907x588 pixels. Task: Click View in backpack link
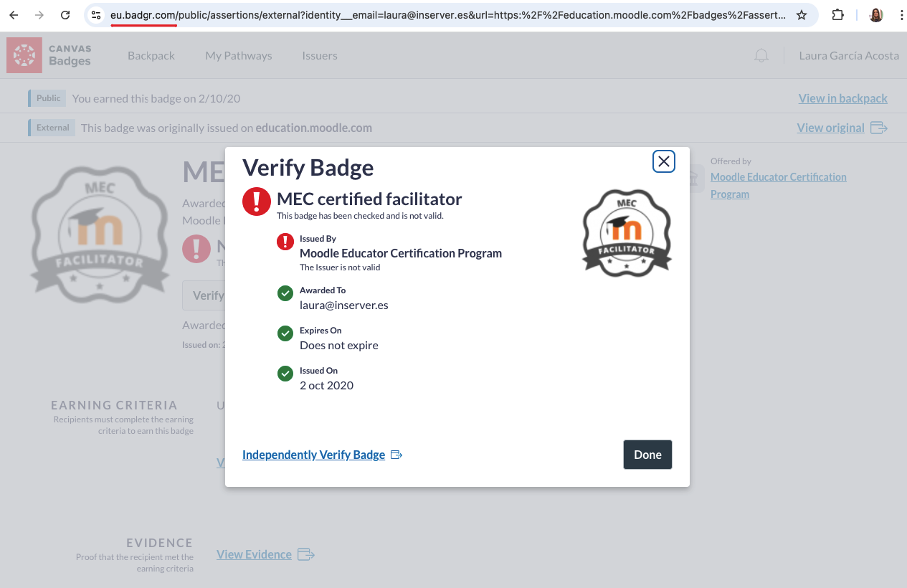pos(843,98)
